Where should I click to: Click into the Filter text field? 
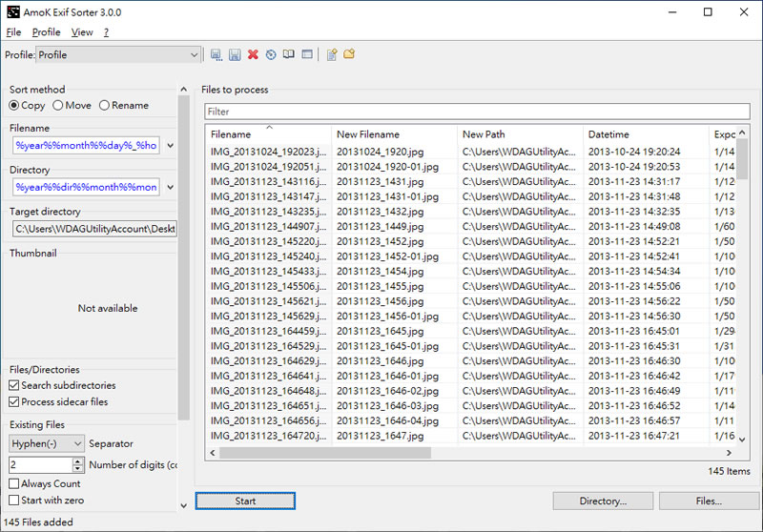[x=477, y=112]
